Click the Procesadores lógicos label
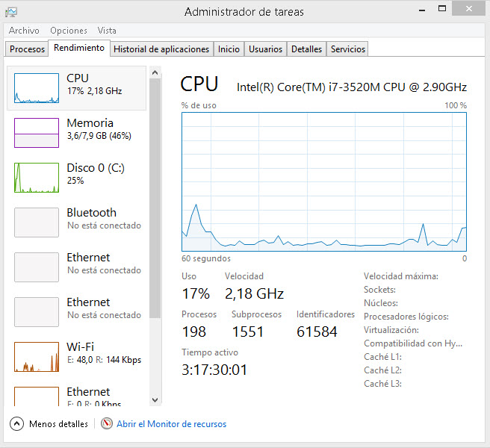The image size is (490, 448). pyautogui.click(x=406, y=317)
